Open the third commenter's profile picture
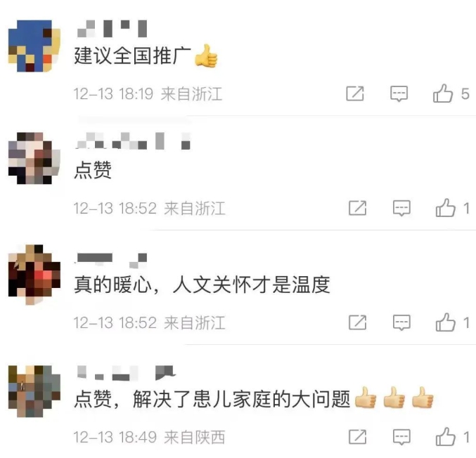 (x=34, y=274)
